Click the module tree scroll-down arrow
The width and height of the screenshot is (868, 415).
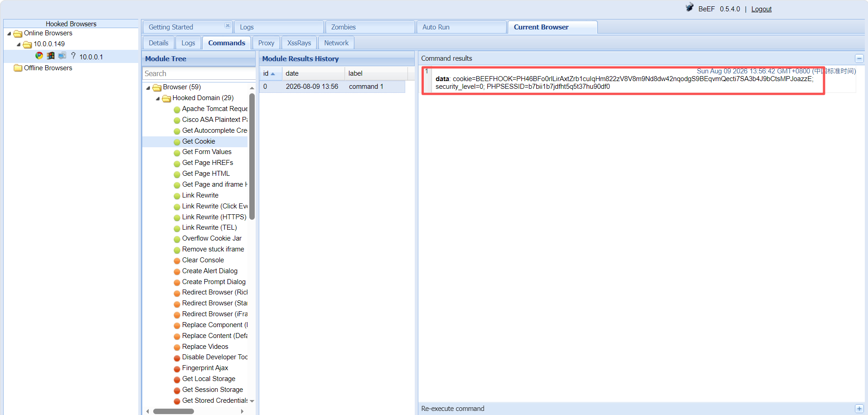(x=252, y=401)
